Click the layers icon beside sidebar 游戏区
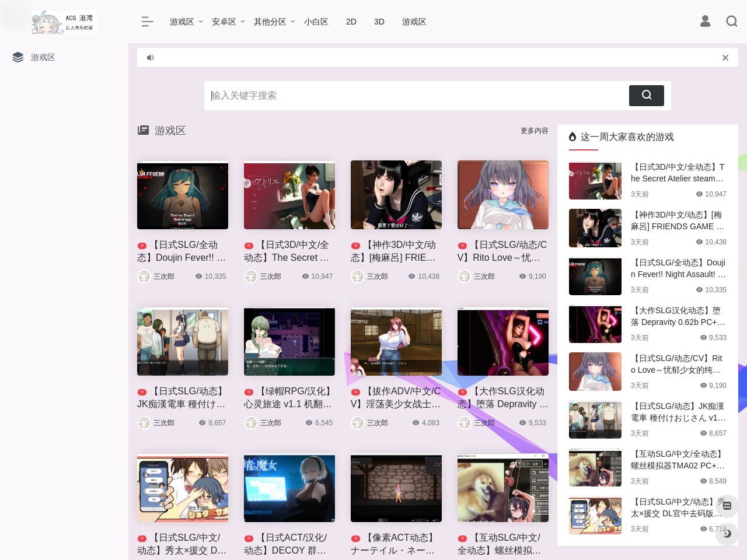The width and height of the screenshot is (747, 560). pos(18,57)
